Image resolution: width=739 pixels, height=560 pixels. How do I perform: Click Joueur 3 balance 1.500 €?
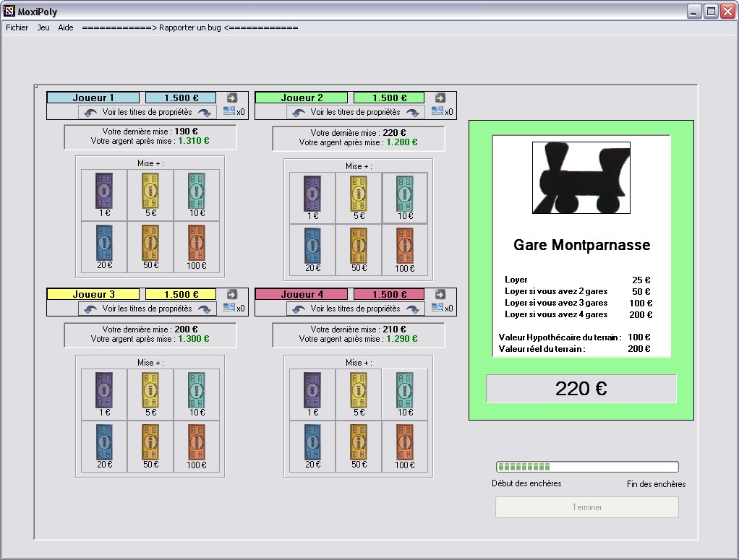point(181,294)
